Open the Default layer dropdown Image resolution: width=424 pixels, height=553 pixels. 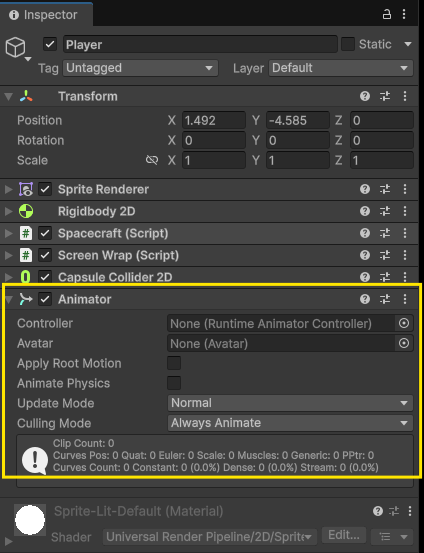[x=341, y=68]
